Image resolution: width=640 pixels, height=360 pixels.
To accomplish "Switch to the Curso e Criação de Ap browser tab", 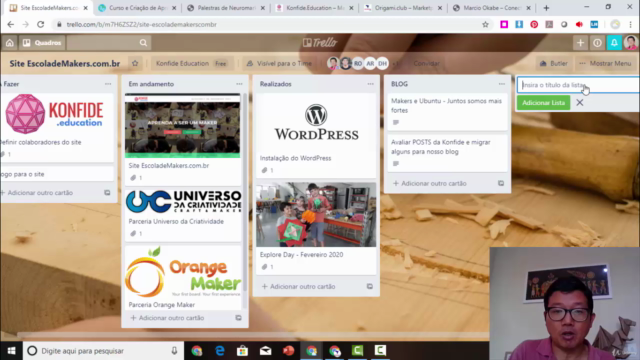I will 138,8.
